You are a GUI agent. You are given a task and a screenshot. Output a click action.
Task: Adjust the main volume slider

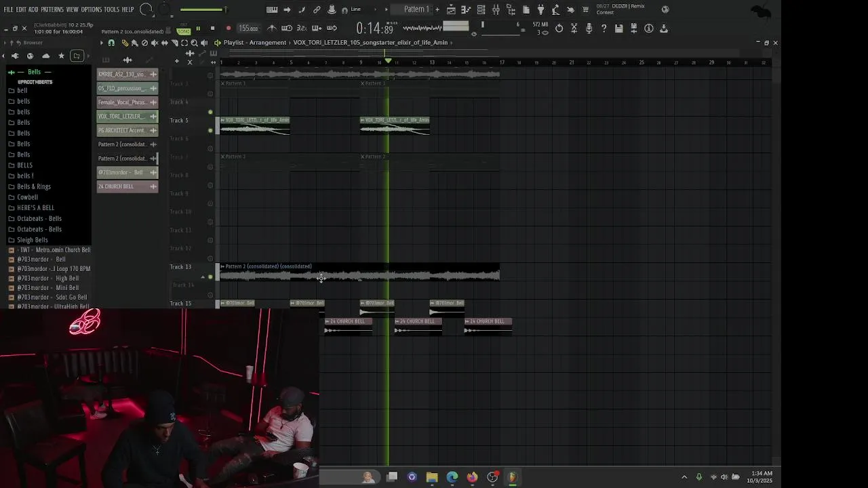[x=203, y=9]
